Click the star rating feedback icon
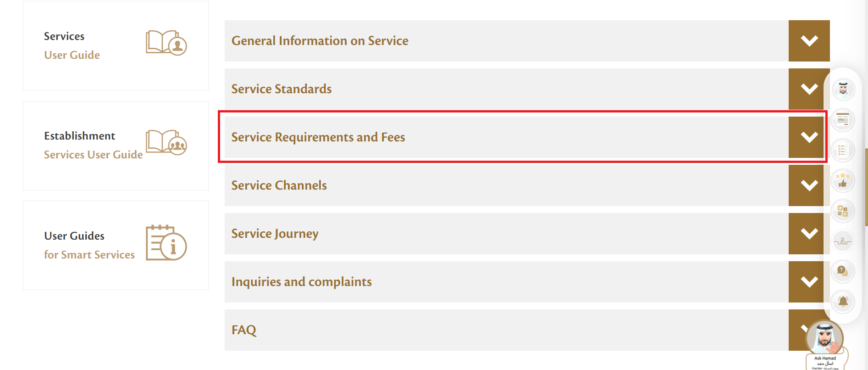Screen dimensions: 868x370 tap(843, 180)
